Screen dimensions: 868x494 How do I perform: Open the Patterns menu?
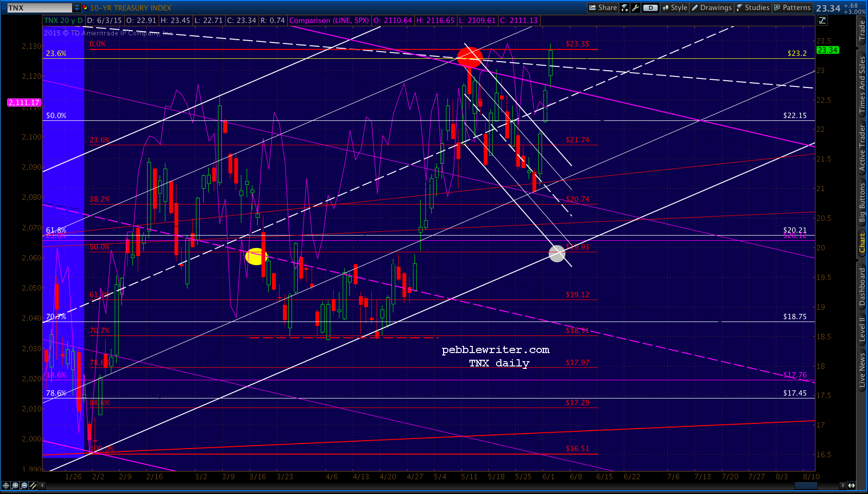(x=792, y=8)
